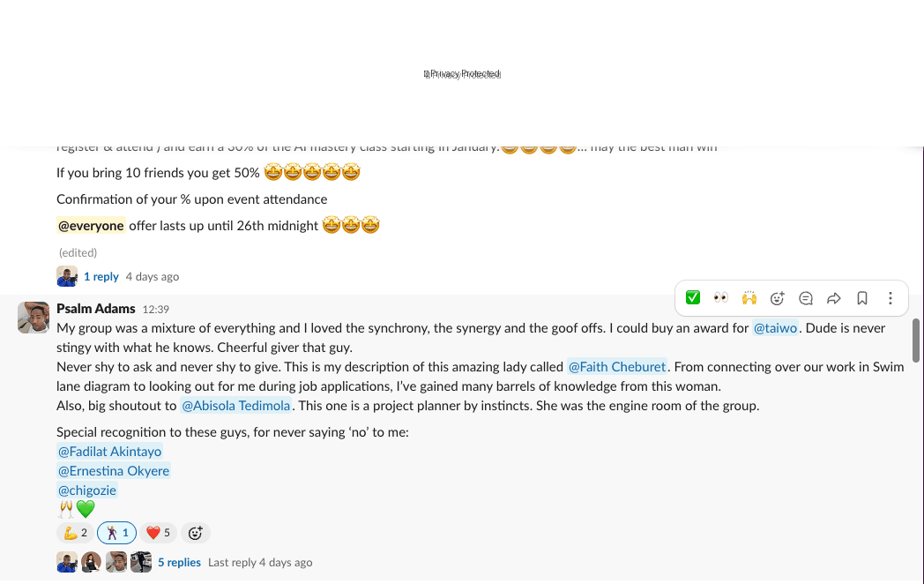The image size is (924, 584).
Task: Toggle the flexed bicep reaction
Action: 74,533
